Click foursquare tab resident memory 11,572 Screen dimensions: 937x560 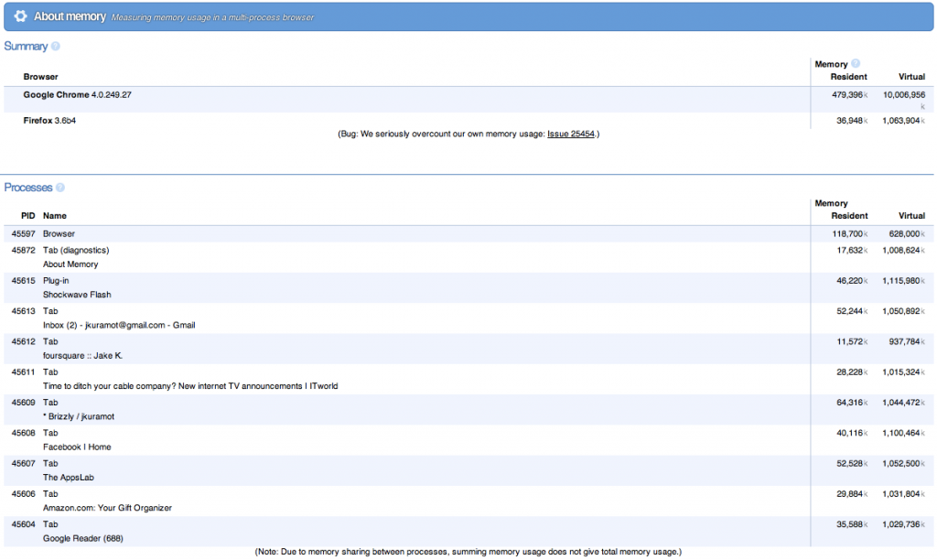pos(849,341)
